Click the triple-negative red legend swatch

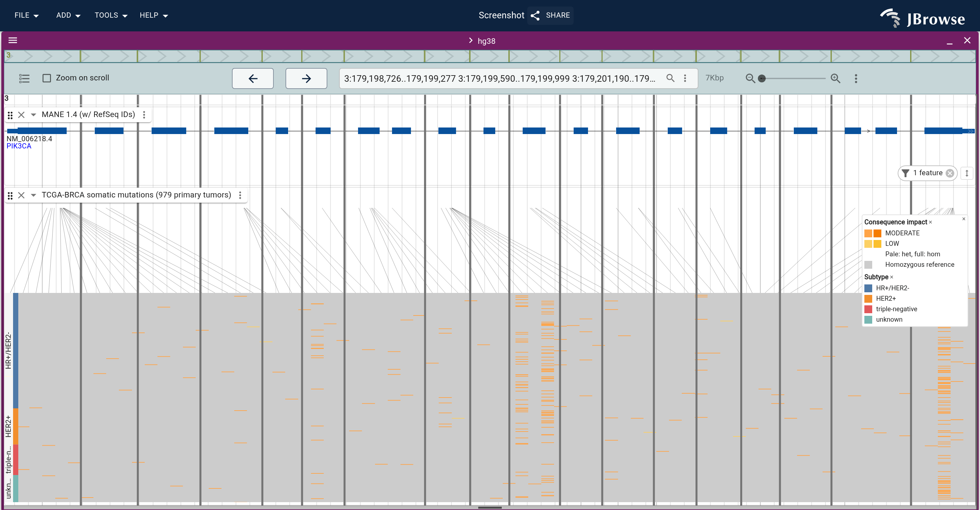click(868, 309)
